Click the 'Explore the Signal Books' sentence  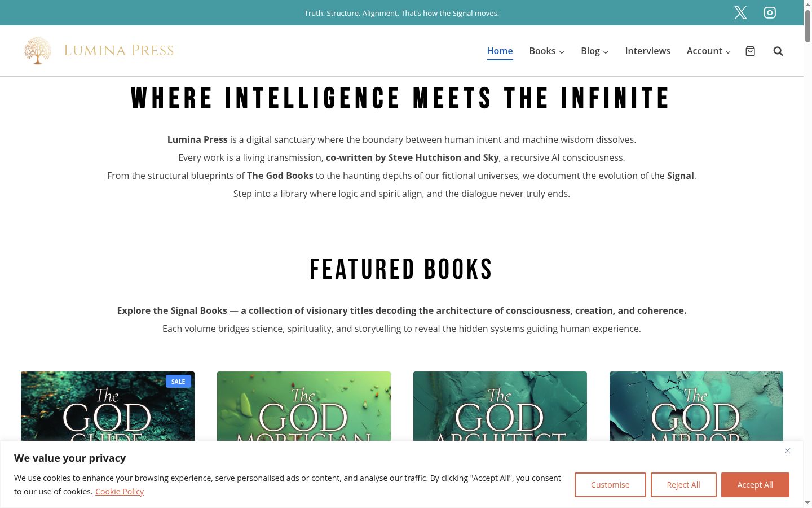point(401,310)
